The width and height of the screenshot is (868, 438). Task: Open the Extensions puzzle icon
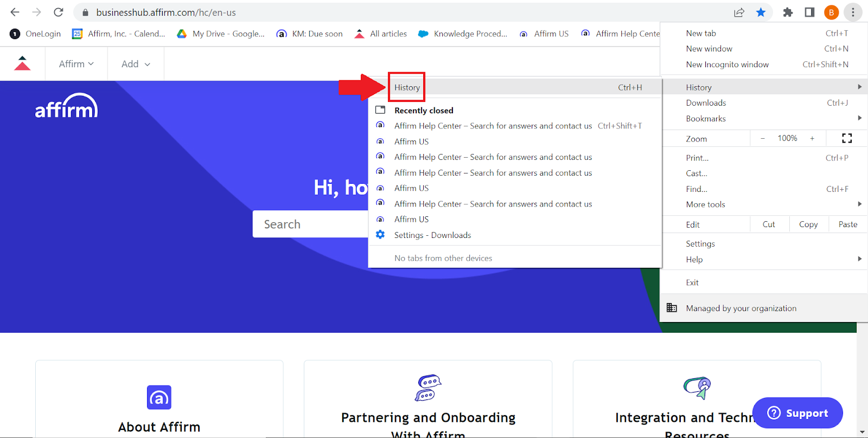pos(788,12)
